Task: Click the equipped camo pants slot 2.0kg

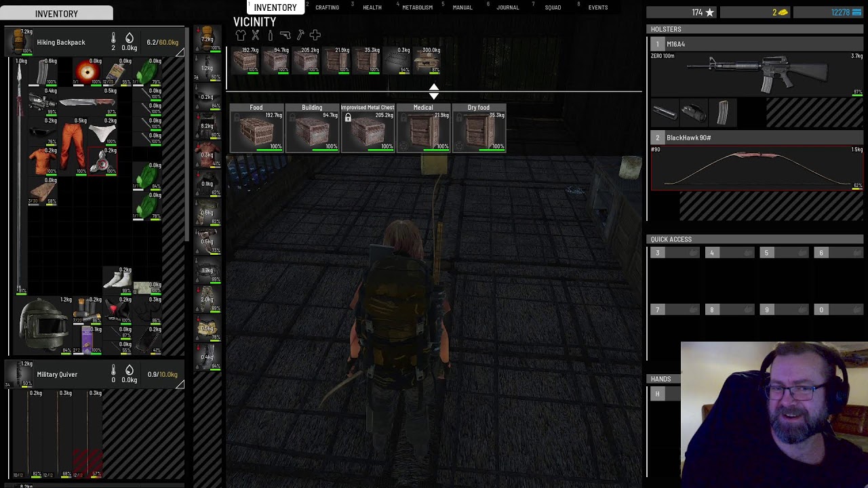Action: point(208,301)
